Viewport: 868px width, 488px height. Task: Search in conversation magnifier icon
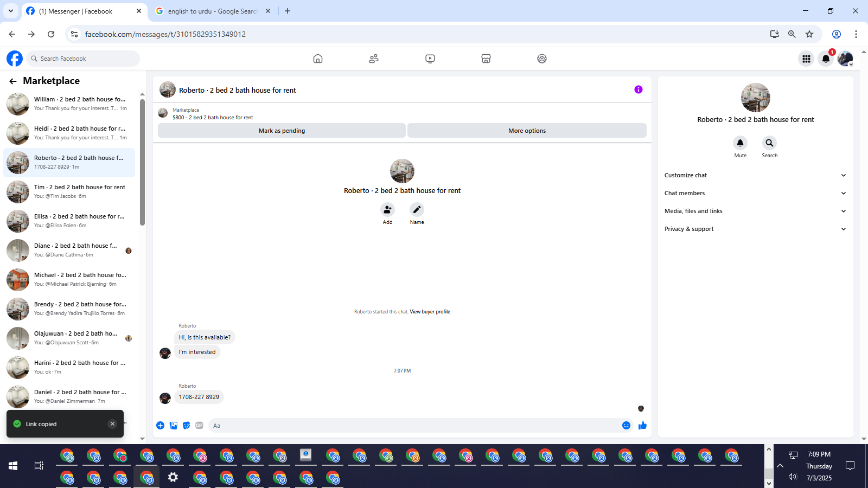769,143
